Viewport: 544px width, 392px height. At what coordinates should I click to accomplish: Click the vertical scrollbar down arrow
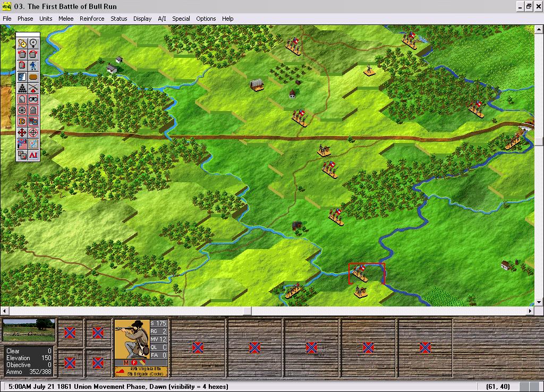(x=539, y=302)
